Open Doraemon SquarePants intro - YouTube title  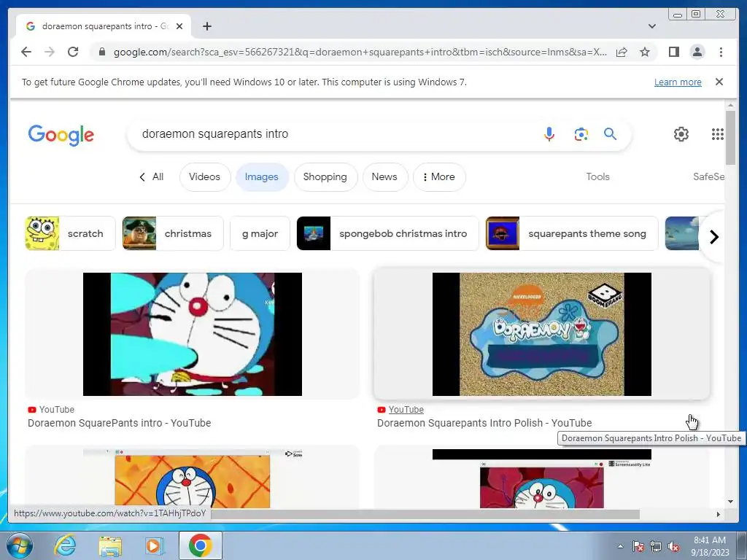point(119,423)
